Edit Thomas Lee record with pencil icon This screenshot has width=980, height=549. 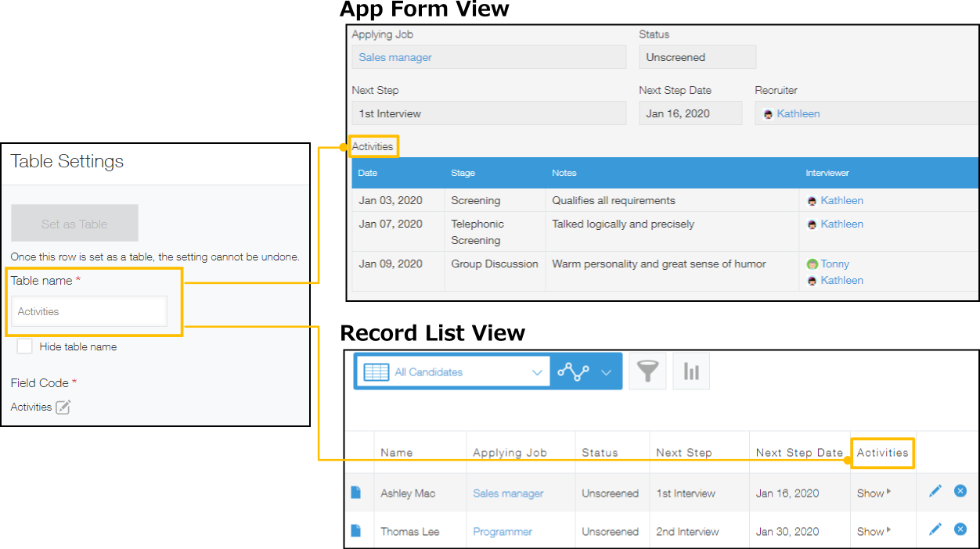(935, 529)
